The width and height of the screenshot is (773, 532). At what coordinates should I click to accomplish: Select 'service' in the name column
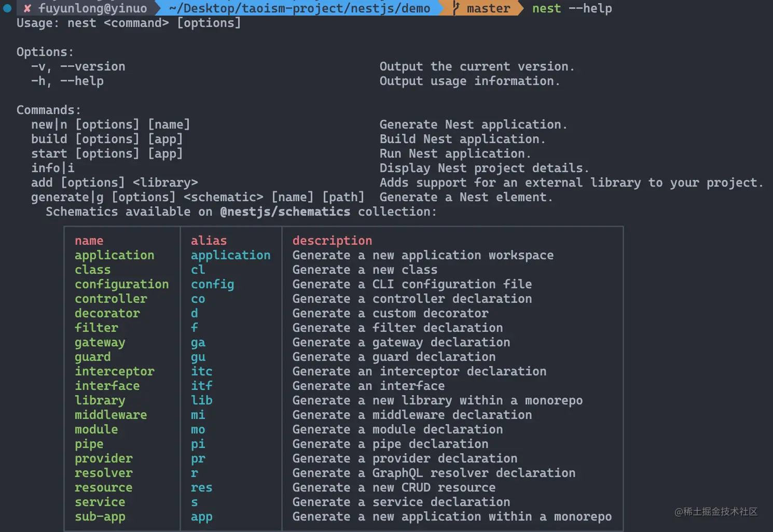[100, 502]
